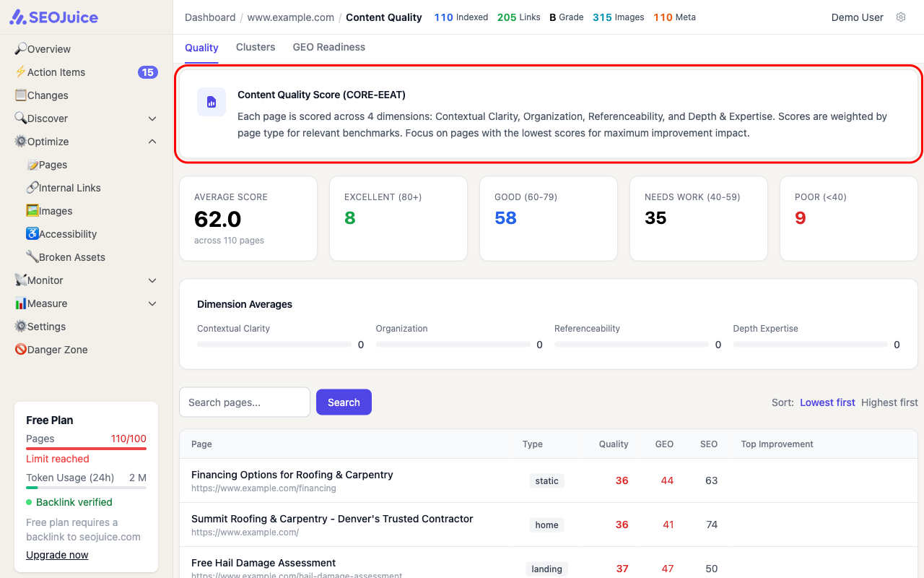Click the 110 Meta stat
This screenshot has width=924, height=578.
pos(674,17)
